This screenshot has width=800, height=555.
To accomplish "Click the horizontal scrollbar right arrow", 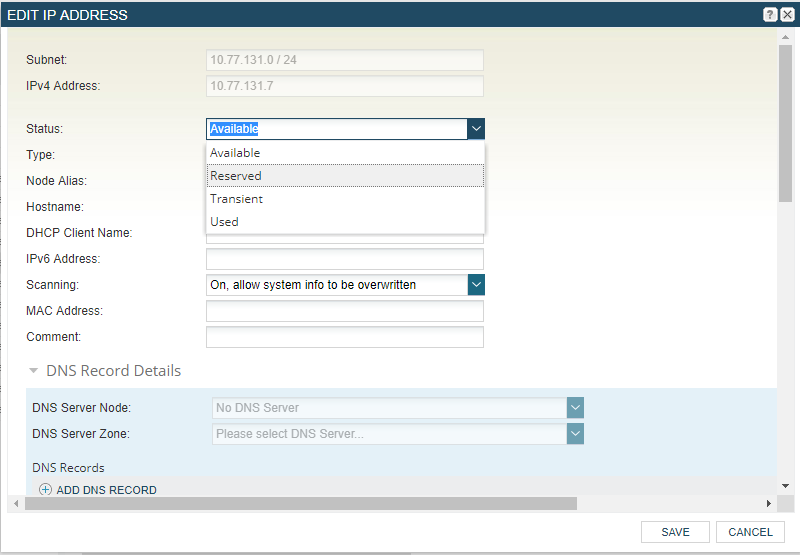I will pyautogui.click(x=769, y=503).
